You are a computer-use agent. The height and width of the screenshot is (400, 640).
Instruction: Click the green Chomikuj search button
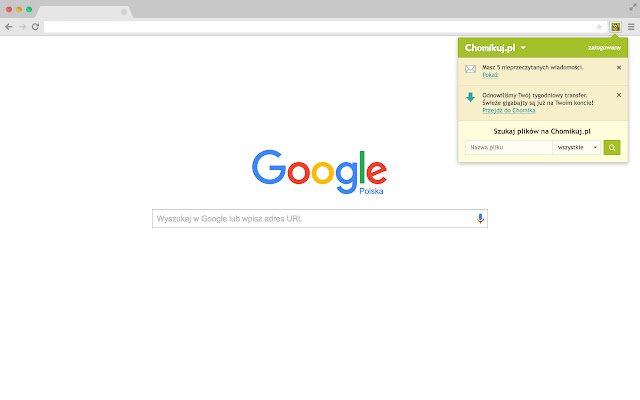(x=612, y=147)
